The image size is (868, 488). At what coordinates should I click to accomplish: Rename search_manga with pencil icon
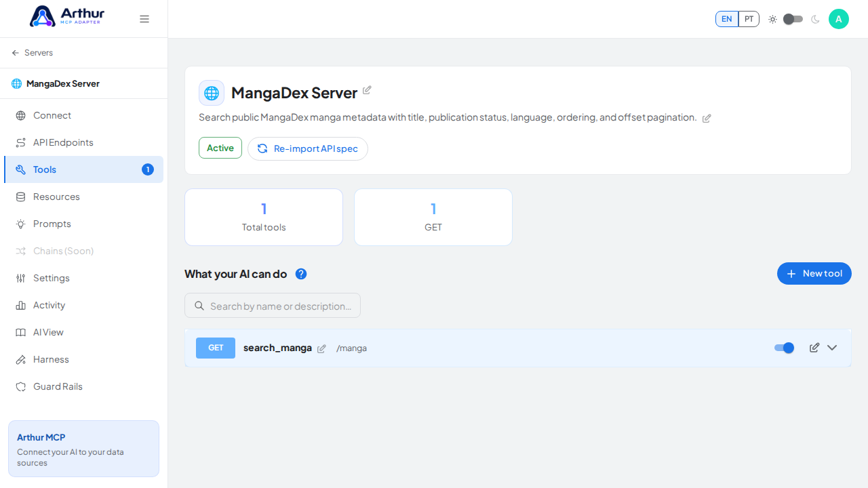[x=321, y=348]
